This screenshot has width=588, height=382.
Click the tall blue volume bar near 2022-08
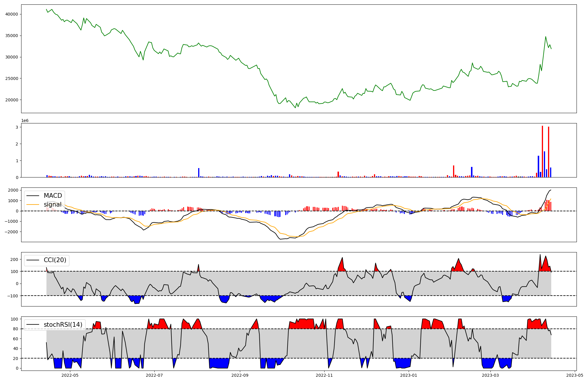[x=199, y=173]
